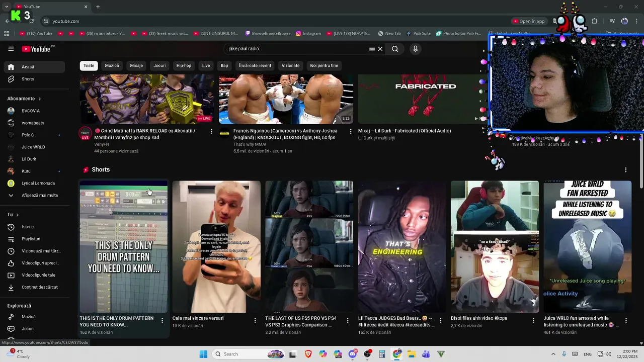Click the jake paul radio search field
The height and width of the screenshot is (362, 644).
click(297, 49)
